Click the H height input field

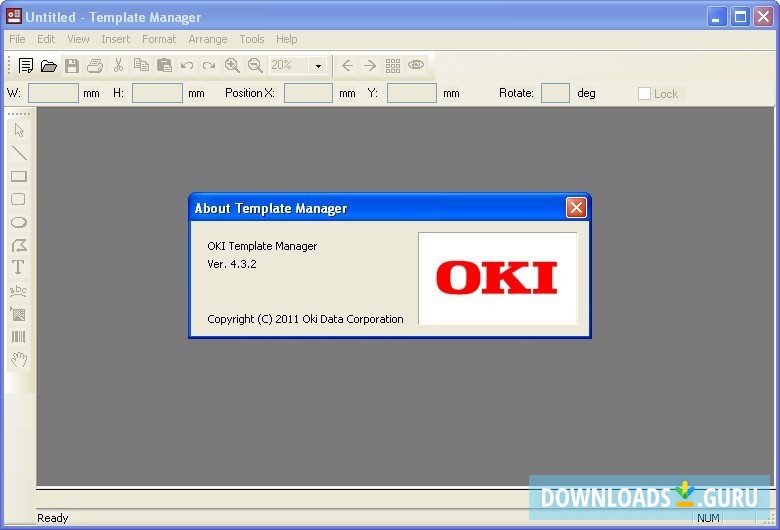click(157, 93)
